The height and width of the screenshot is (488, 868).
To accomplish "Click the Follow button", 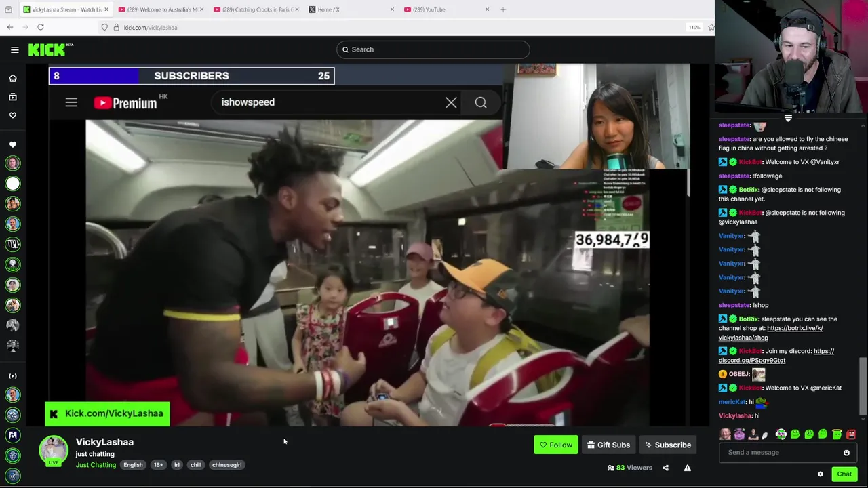I will [555, 445].
